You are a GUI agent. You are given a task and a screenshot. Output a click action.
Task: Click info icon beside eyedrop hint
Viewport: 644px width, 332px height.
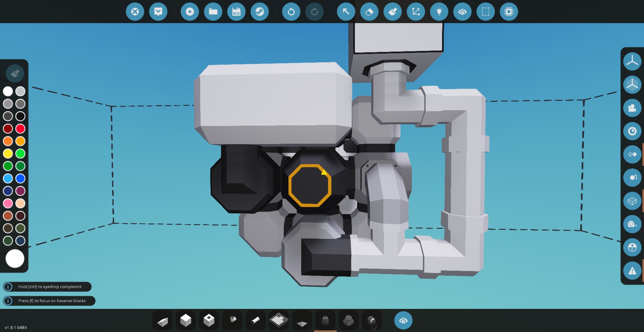pyautogui.click(x=8, y=287)
